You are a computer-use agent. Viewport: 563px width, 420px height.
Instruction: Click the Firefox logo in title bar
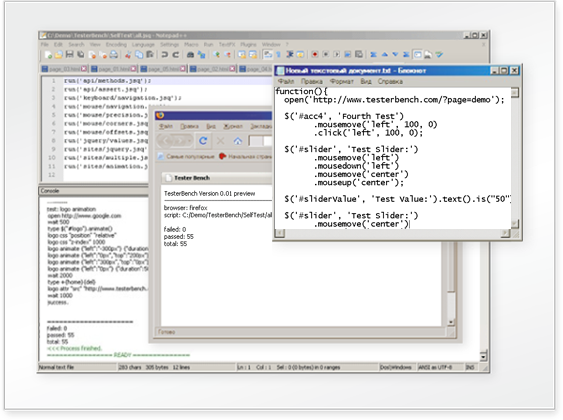coord(160,115)
